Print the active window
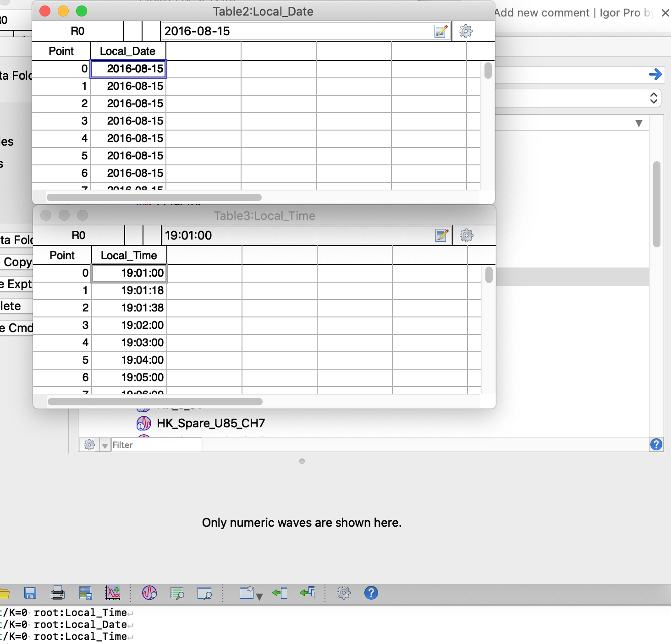The width and height of the screenshot is (671, 644). pyautogui.click(x=57, y=593)
